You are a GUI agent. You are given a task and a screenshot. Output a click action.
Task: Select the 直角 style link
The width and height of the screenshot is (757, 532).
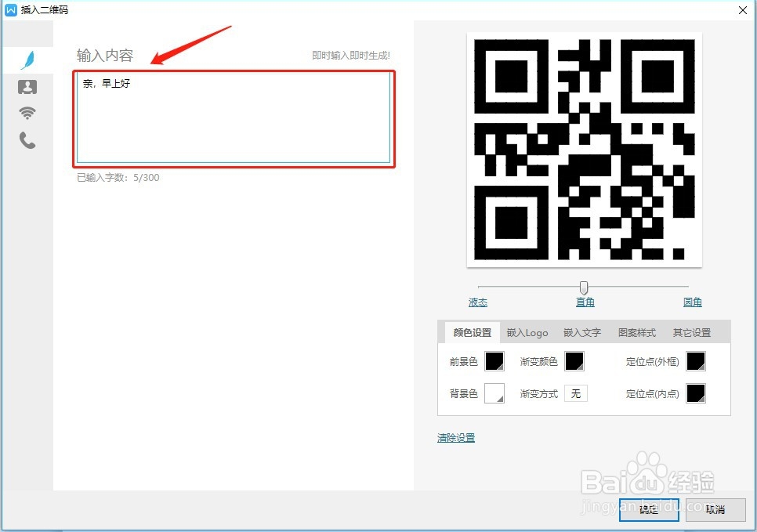pos(585,302)
